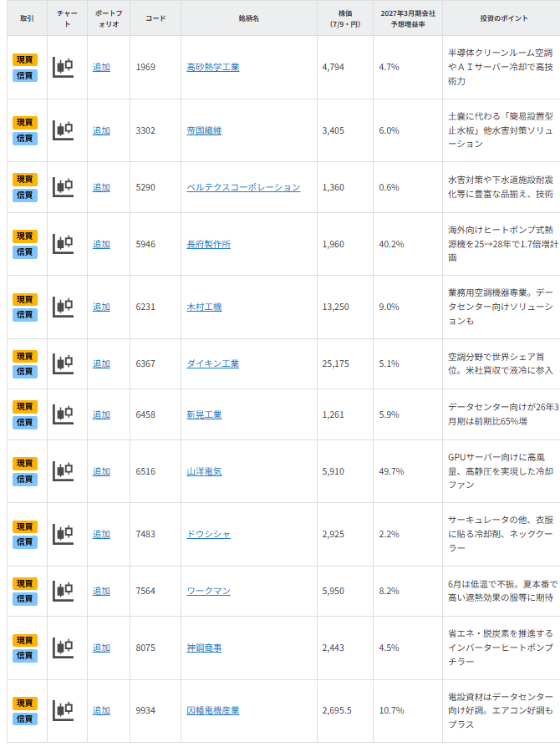Viewport: 560px width, 752px height.
Task: Open chart icon for 長府製作所 row
Action: (x=63, y=244)
